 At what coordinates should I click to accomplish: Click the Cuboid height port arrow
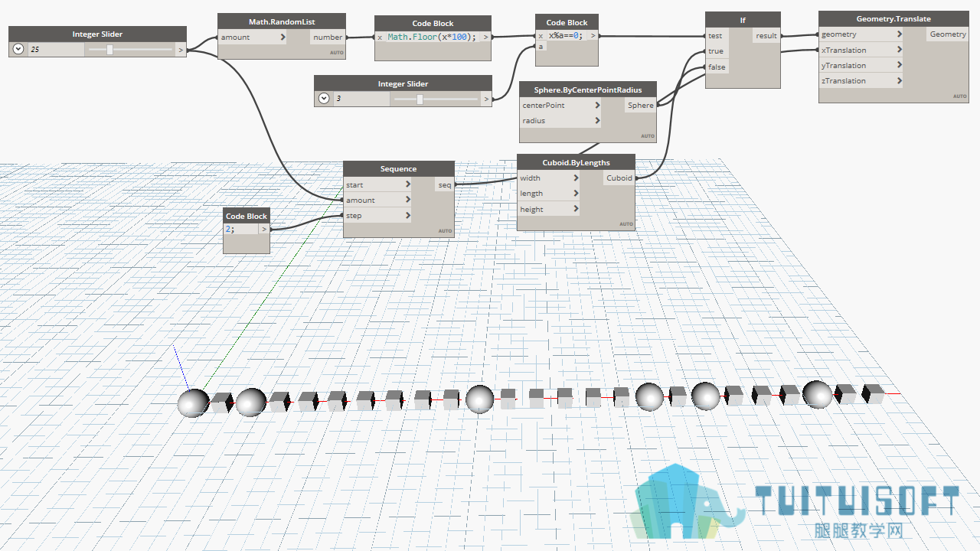pos(576,209)
